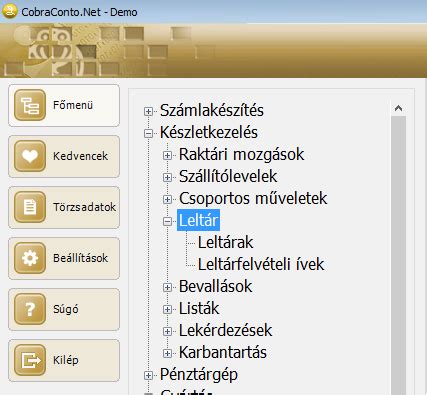Select the Szállítólevelek item
Viewport: 427px width, 395px height.
pos(228,176)
